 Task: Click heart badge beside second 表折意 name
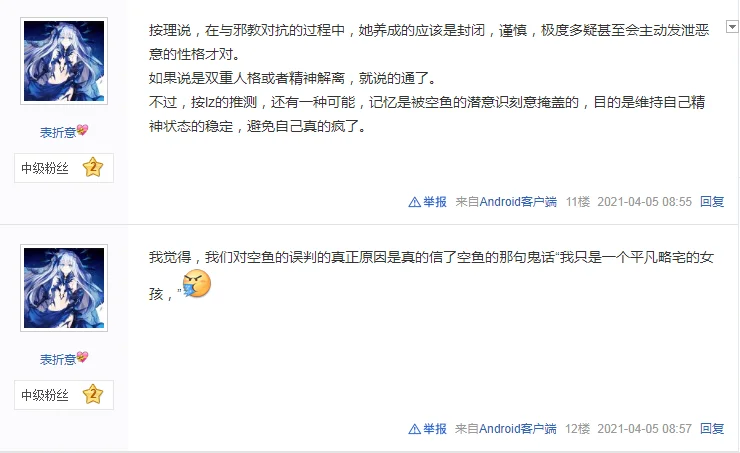82,357
